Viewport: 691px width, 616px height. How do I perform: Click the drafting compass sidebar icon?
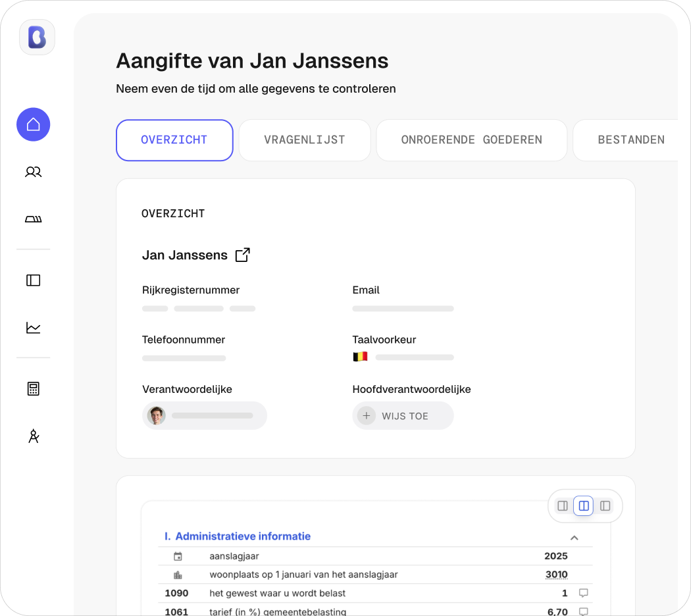point(34,436)
